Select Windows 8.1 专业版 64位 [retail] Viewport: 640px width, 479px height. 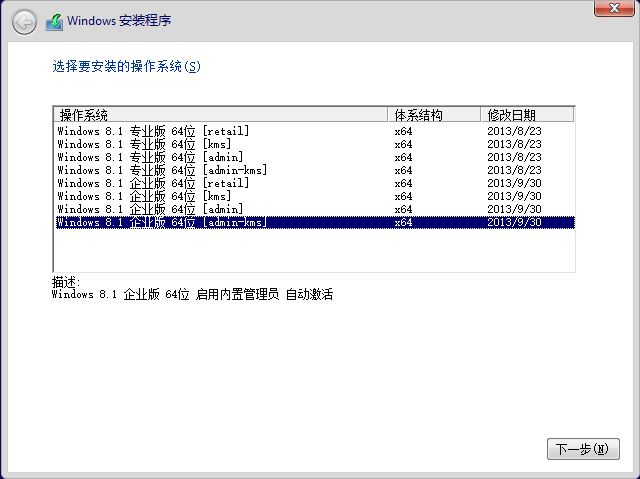(314, 131)
